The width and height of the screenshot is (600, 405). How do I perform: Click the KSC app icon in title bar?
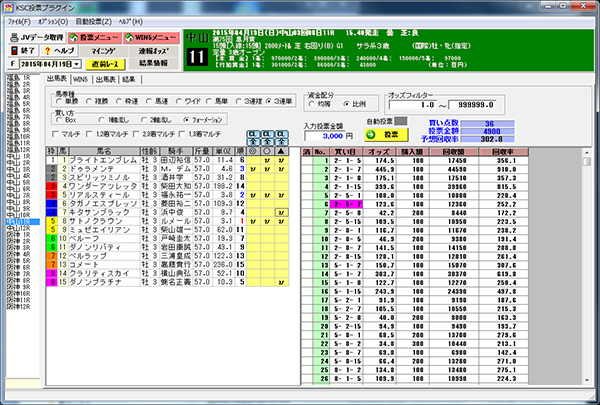click(8, 7)
